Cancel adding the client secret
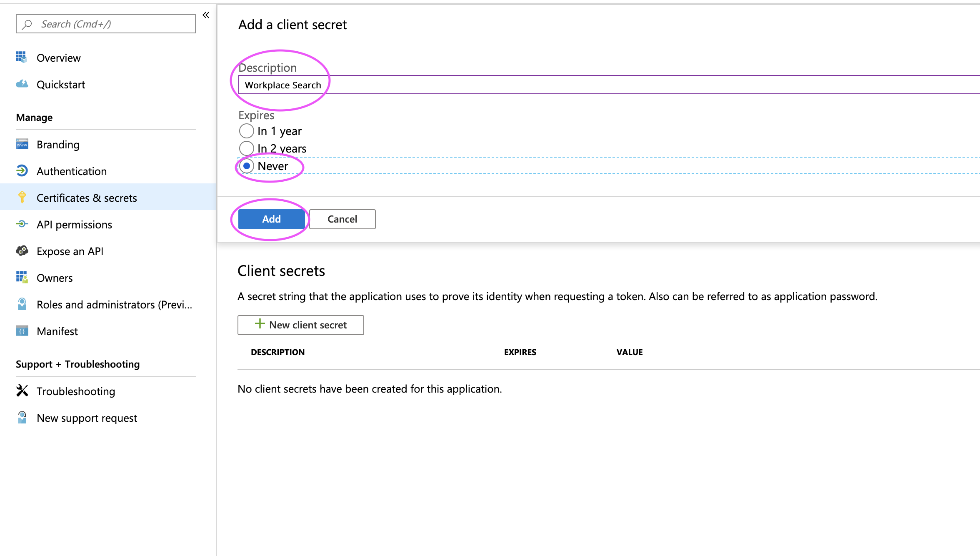The image size is (980, 556). (x=342, y=219)
